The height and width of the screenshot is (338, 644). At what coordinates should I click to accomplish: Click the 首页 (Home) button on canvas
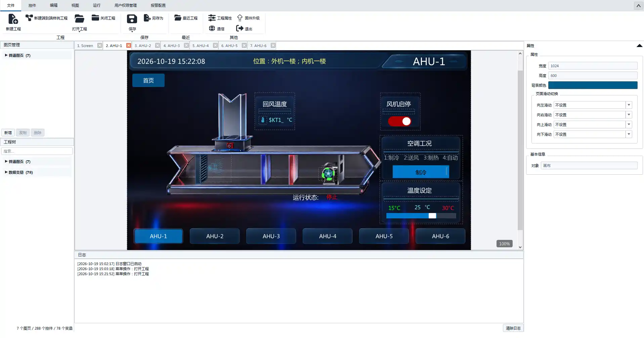148,80
